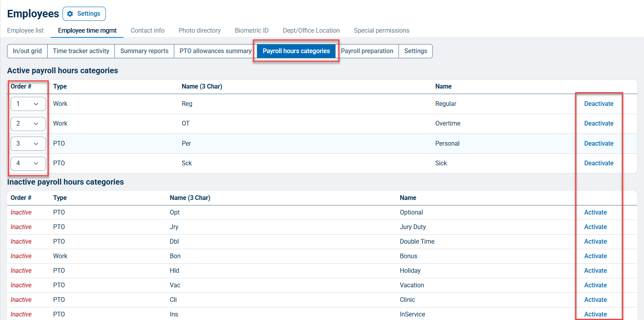644x320 pixels.
Task: Open the Contact info tab
Action: tap(148, 31)
